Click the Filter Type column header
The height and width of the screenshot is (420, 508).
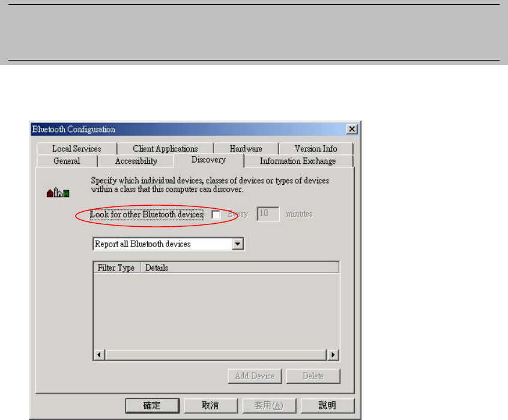pyautogui.click(x=116, y=268)
